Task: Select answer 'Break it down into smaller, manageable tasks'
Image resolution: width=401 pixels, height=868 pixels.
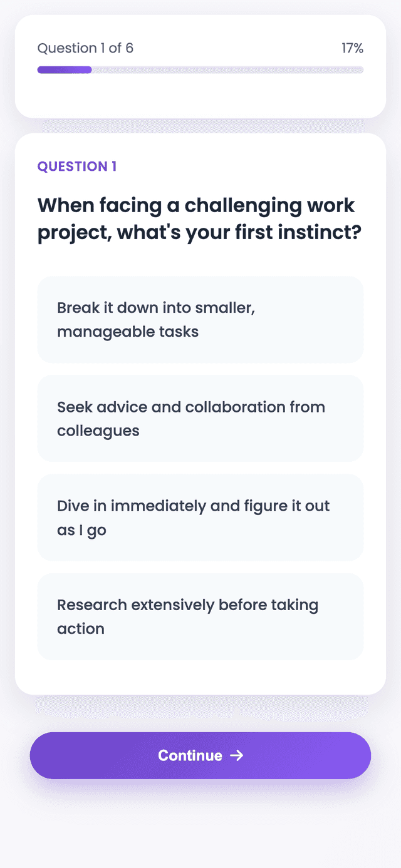Action: point(200,319)
